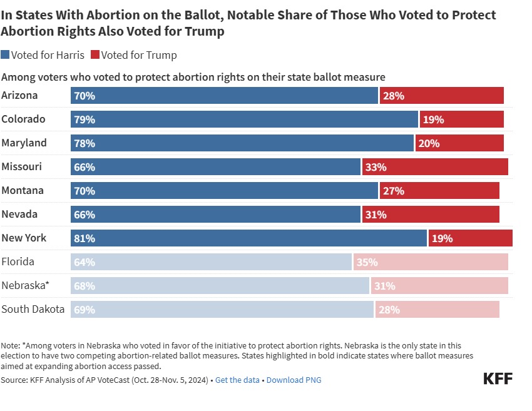The height and width of the screenshot is (411, 532).
Task: Click the red Trump legend swatch
Action: pyautogui.click(x=95, y=55)
